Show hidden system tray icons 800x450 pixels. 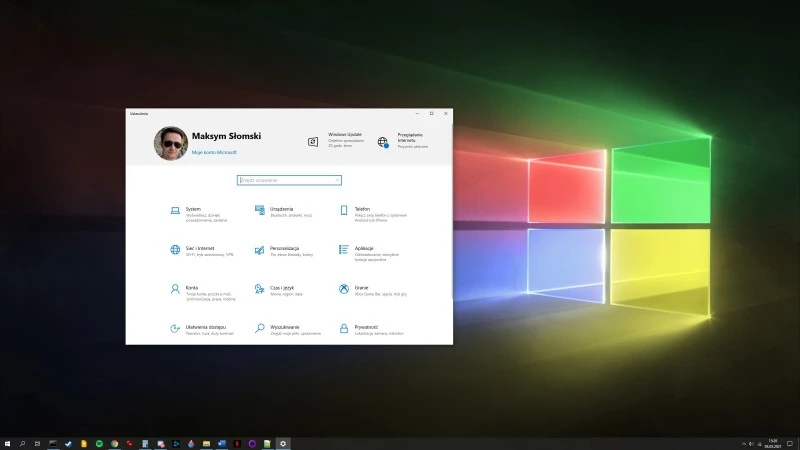[743, 444]
